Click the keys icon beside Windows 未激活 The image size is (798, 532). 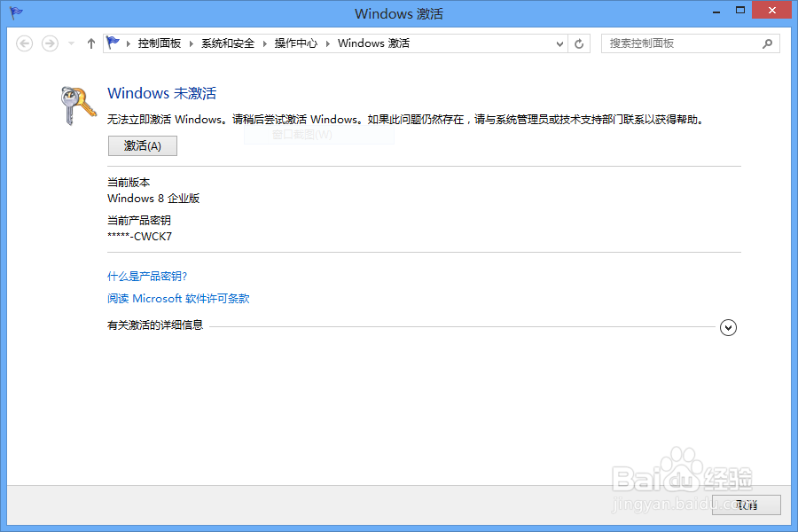(78, 106)
